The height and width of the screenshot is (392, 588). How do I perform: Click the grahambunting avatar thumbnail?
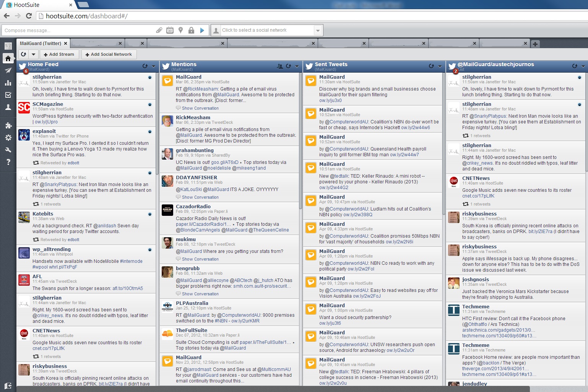(x=167, y=154)
